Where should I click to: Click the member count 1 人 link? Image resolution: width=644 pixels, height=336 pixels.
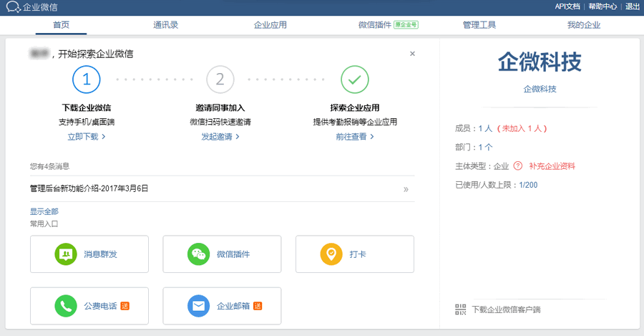485,128
